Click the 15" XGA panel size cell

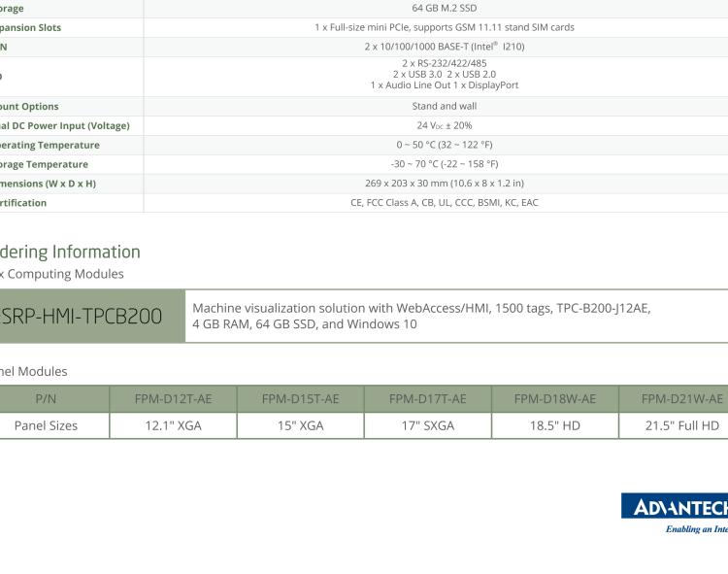pos(300,425)
